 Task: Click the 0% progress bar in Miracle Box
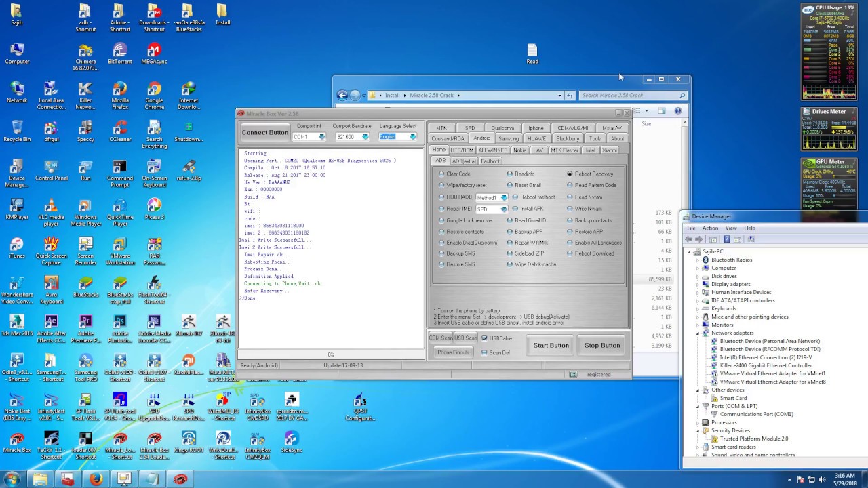coord(331,354)
